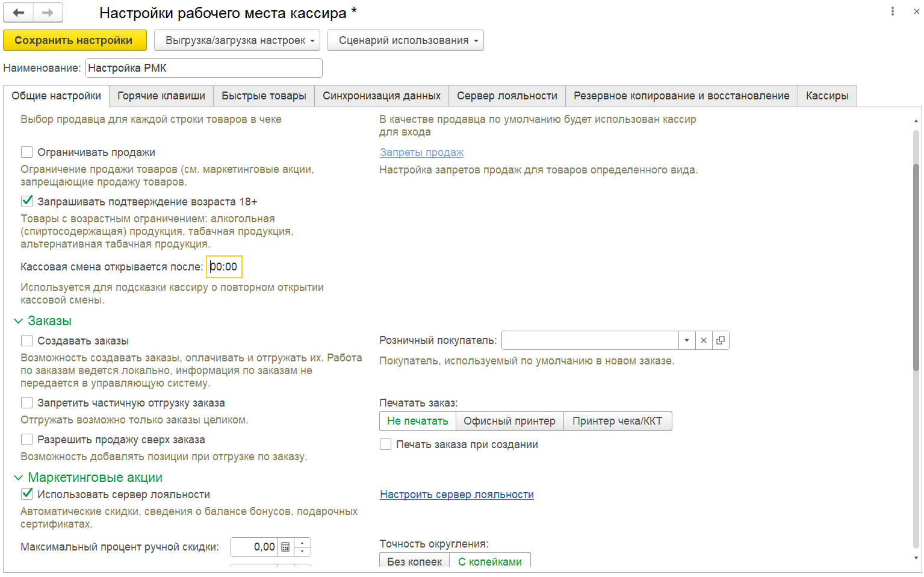This screenshot has height=577, width=924.
Task: Close the settings window
Action: click(x=916, y=11)
